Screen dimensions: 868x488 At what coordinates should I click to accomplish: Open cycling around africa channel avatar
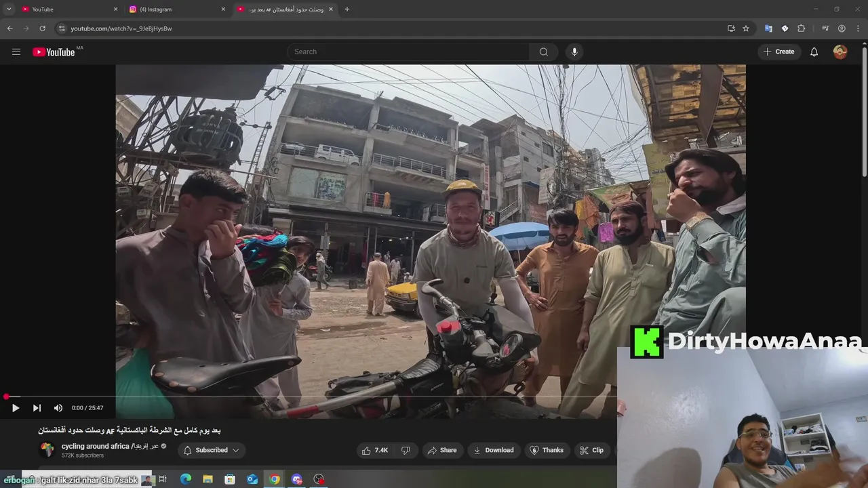[x=47, y=449]
